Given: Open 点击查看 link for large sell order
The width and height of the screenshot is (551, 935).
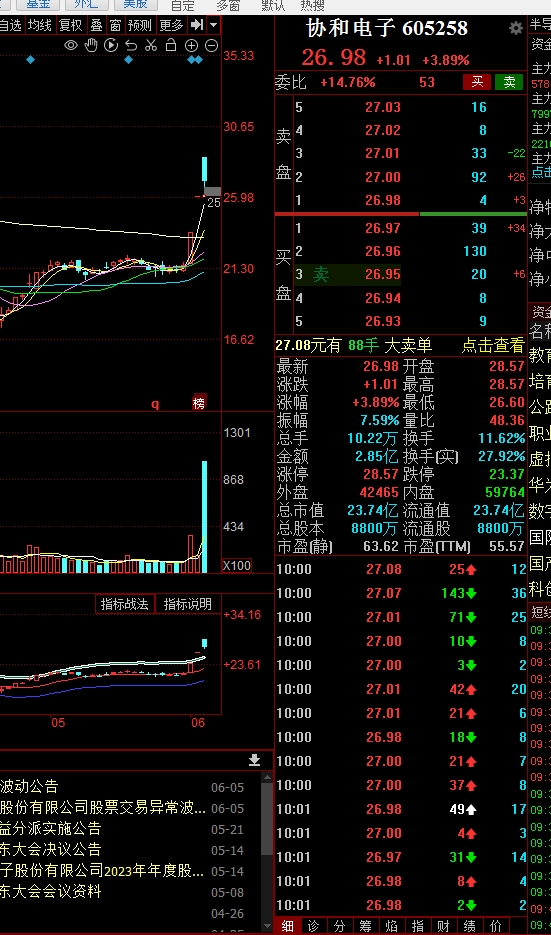Looking at the screenshot, I should coord(493,345).
